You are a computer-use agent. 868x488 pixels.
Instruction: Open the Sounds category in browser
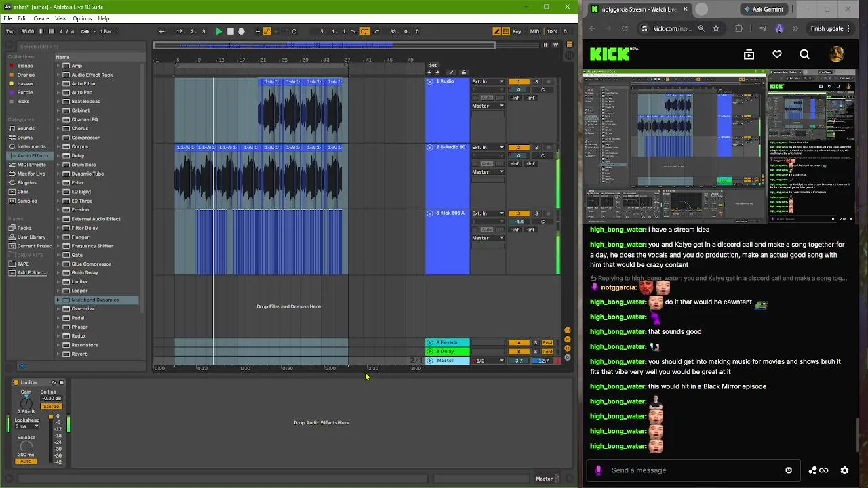coord(26,129)
